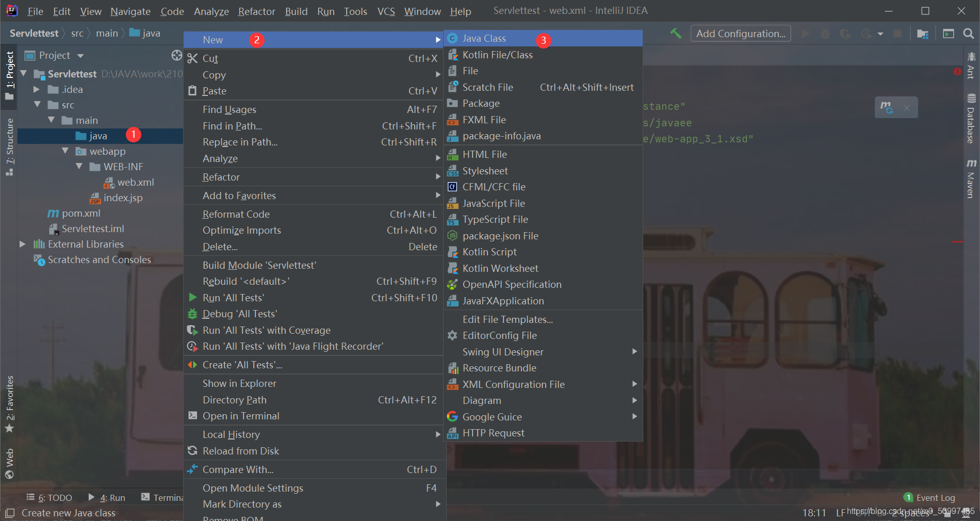Image resolution: width=980 pixels, height=521 pixels.
Task: Choose Resource Bundle entry
Action: (543, 368)
